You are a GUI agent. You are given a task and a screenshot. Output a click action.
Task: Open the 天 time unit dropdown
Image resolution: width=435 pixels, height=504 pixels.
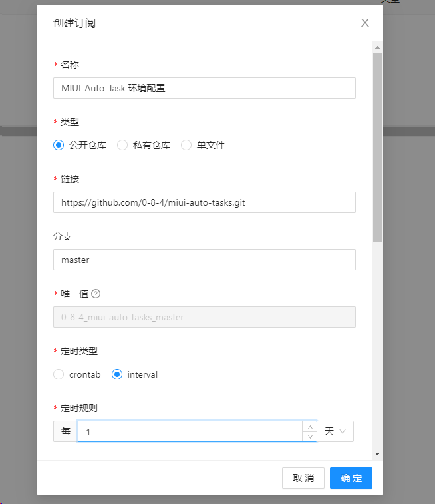(335, 431)
